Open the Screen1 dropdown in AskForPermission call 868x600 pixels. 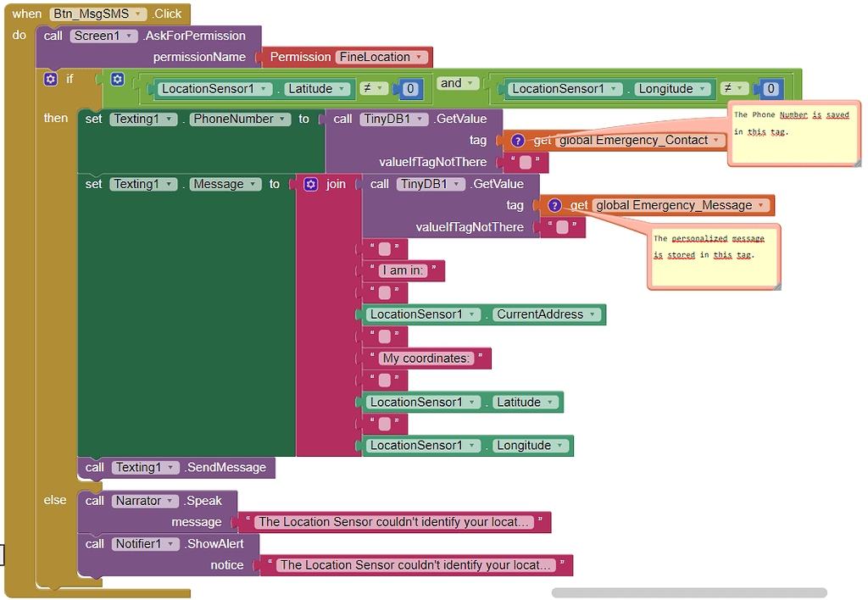coord(130,36)
